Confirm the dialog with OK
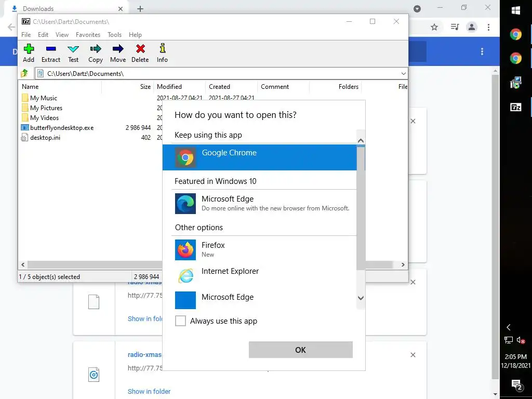 301,350
